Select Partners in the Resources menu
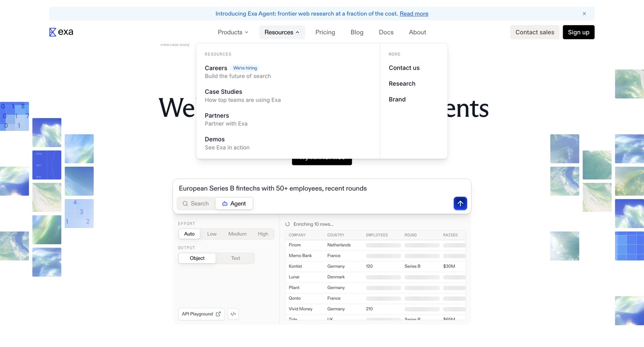Viewport: 644px width, 347px height. coord(217,116)
